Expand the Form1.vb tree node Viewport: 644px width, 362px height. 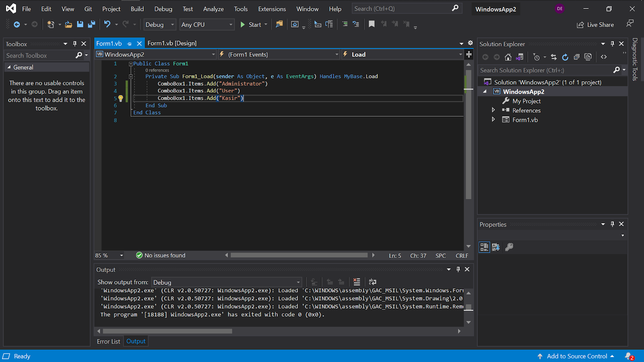(x=493, y=119)
